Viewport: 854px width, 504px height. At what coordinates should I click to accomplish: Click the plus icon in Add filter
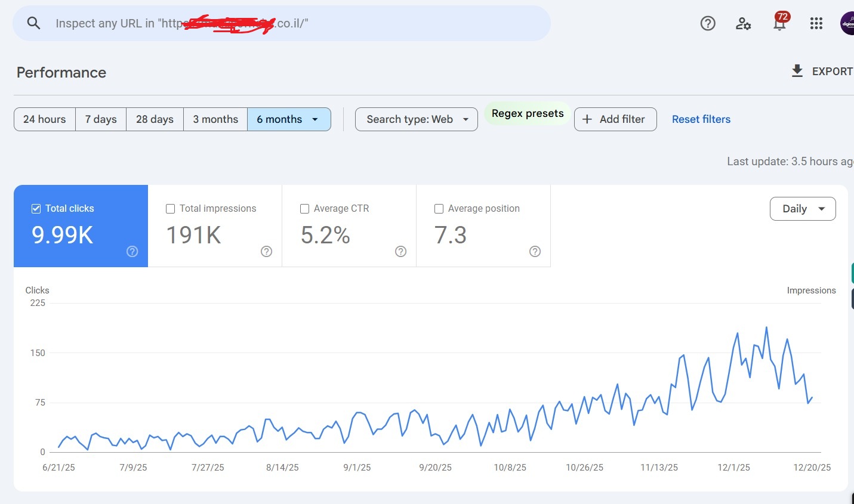pyautogui.click(x=587, y=119)
